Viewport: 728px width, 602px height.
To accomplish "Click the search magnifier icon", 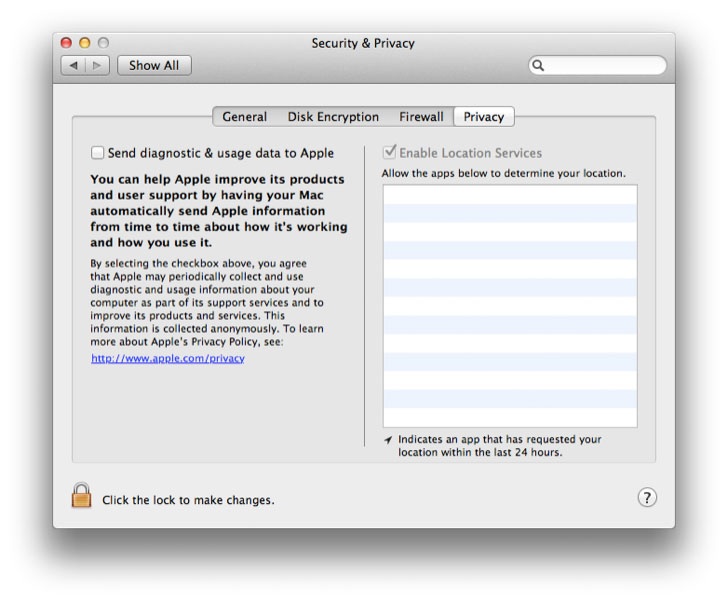I will click(538, 65).
